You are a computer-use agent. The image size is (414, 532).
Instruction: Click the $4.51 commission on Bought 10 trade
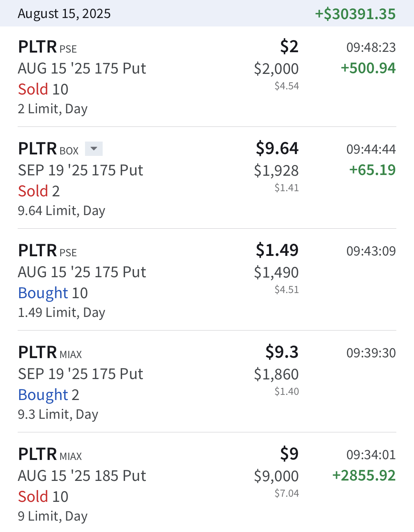pyautogui.click(x=287, y=290)
